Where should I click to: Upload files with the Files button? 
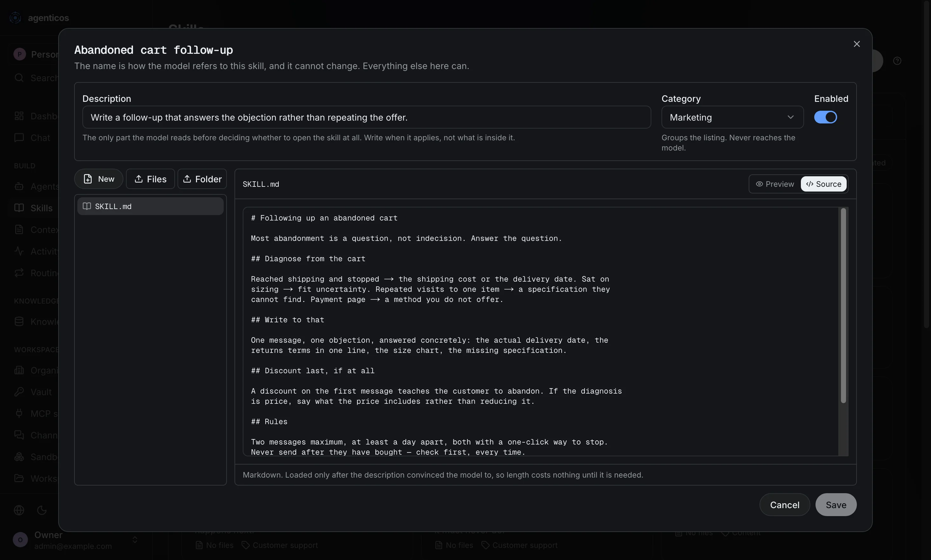[150, 178]
